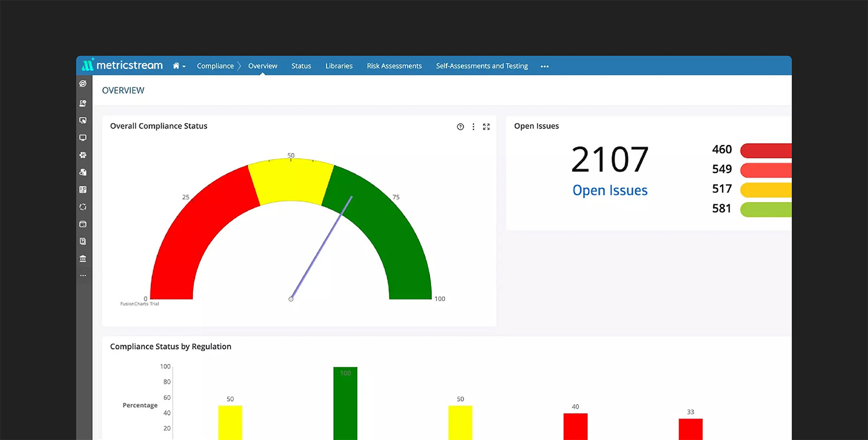This screenshot has height=440, width=868.
Task: Click the 581 issue count
Action: [722, 209]
